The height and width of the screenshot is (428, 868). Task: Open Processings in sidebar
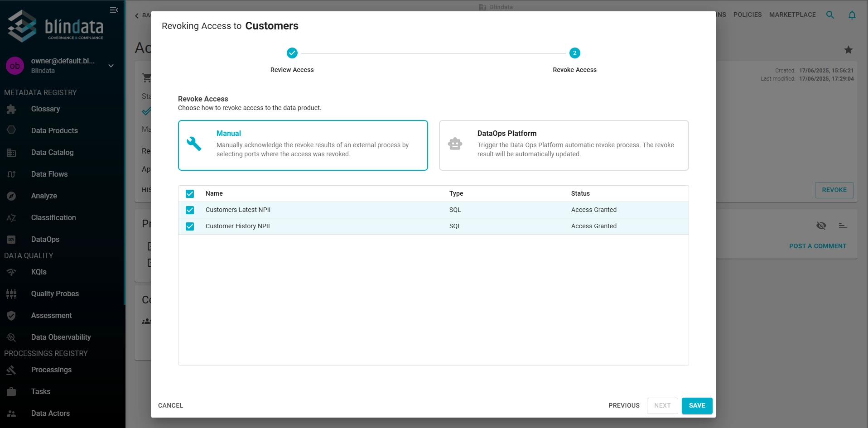(51, 370)
